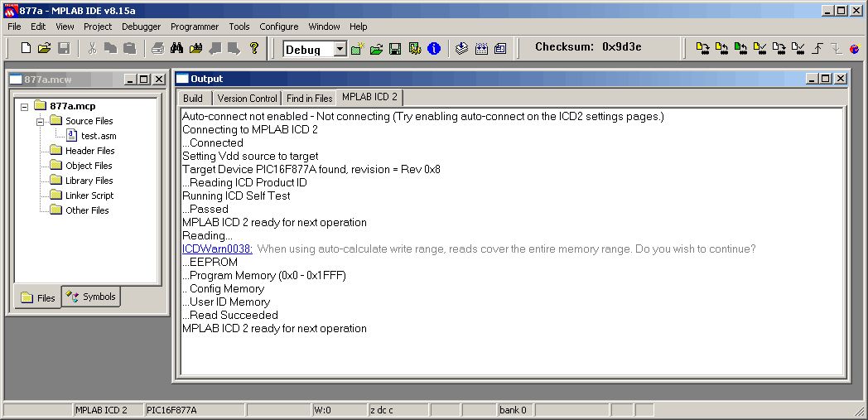The width and height of the screenshot is (868, 420).
Task: Click the green Read EEPROM icon
Action: coord(740,49)
